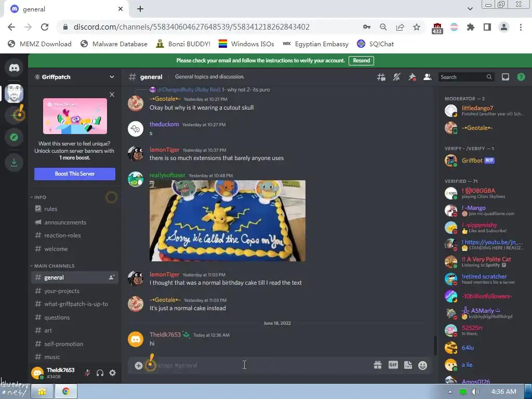Open Explore Public Servers compass icon
Viewport: 532px width, 399px height.
click(14, 137)
